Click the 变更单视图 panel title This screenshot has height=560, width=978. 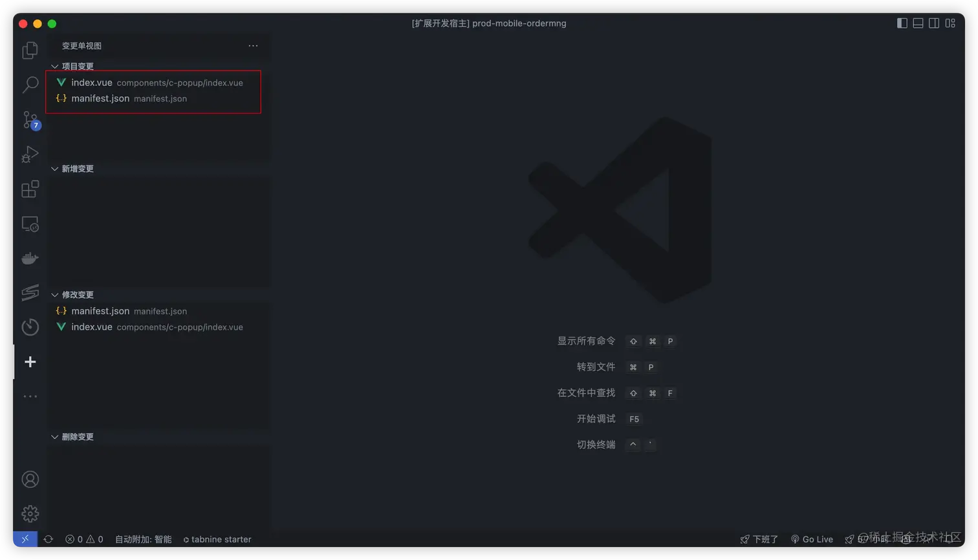tap(81, 45)
